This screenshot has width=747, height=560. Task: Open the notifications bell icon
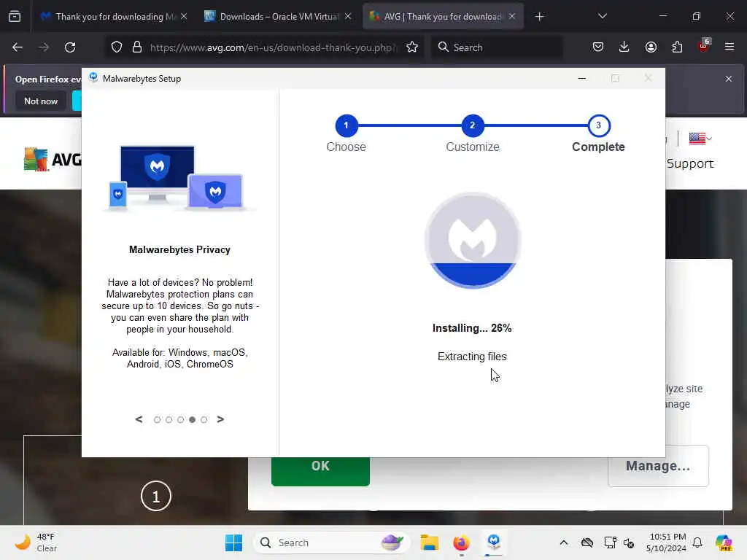[697, 542]
